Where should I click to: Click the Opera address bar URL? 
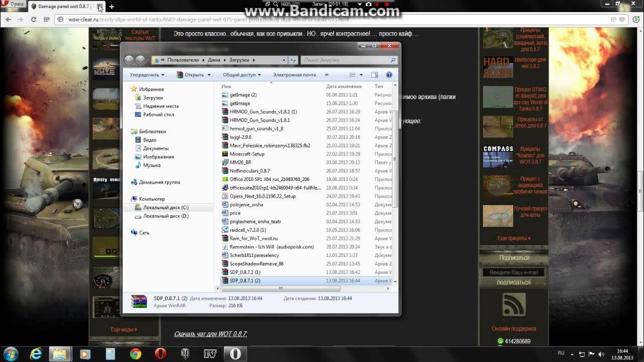tap(208, 20)
